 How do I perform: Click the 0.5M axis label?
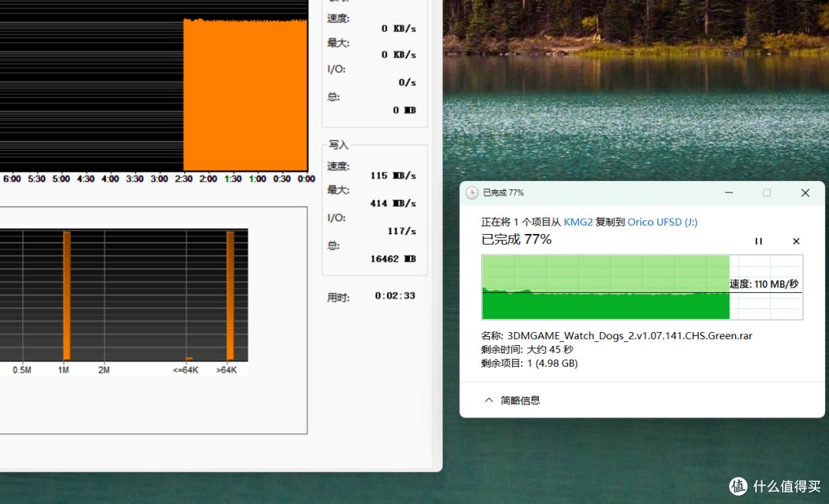click(x=22, y=370)
